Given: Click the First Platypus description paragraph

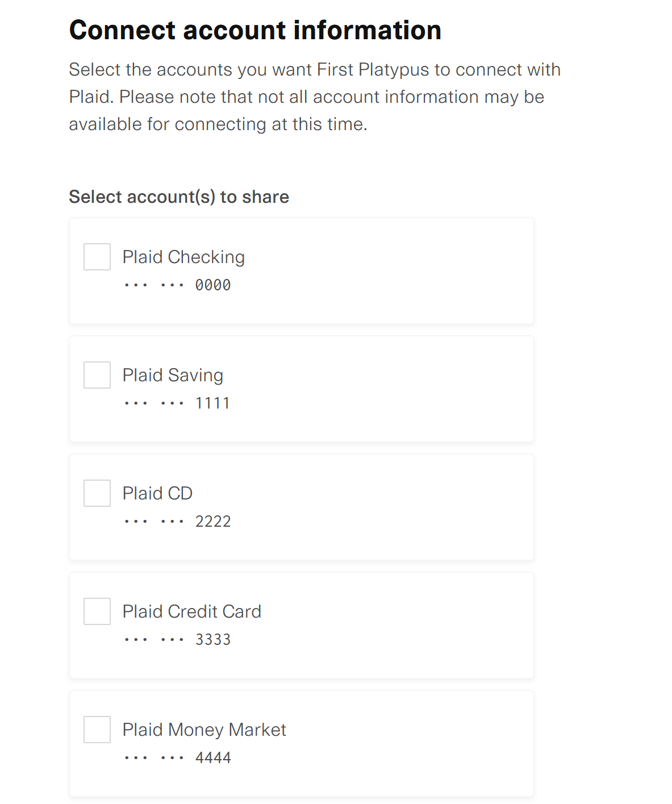Looking at the screenshot, I should (314, 97).
